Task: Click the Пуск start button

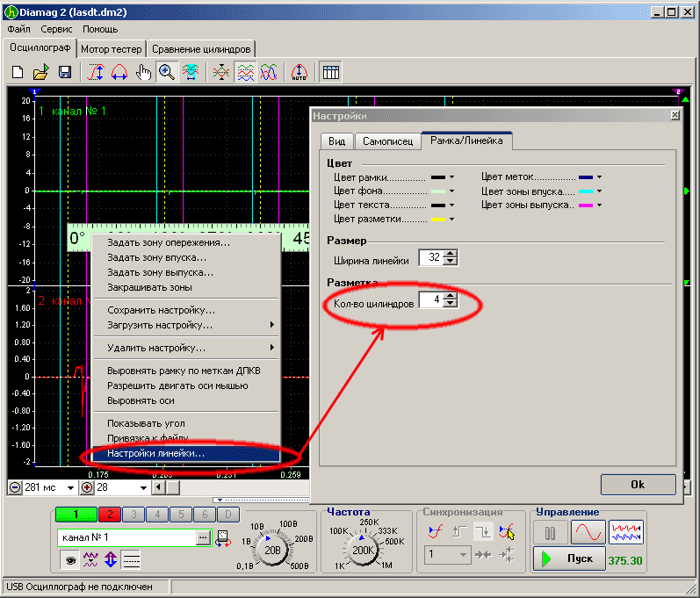Action: point(569,558)
